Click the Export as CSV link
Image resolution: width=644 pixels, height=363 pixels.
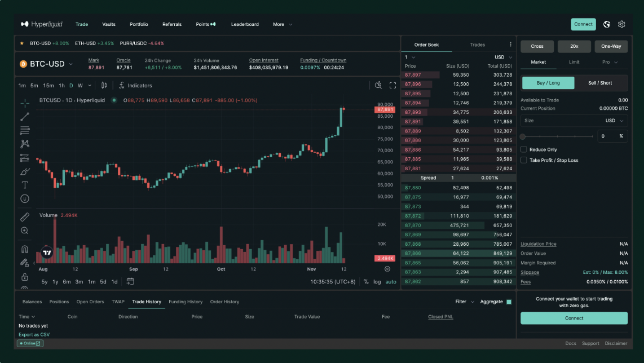pos(34,334)
